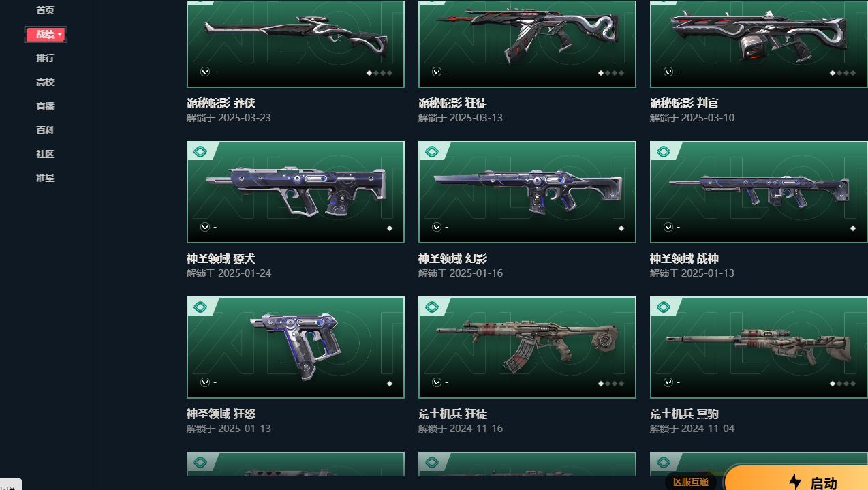Open the 准星 sidebar menu item
Screen dimensions: 868x490
pos(45,178)
